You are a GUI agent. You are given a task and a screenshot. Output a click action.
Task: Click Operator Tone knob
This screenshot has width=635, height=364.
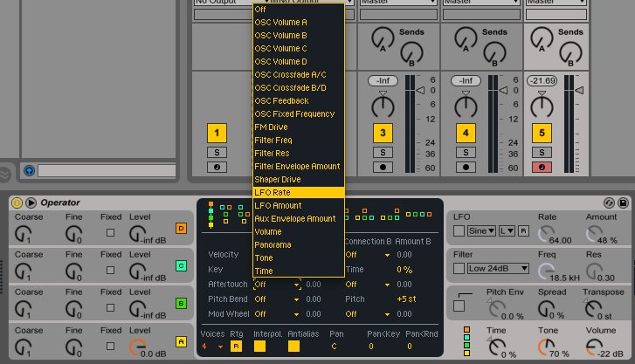(546, 347)
